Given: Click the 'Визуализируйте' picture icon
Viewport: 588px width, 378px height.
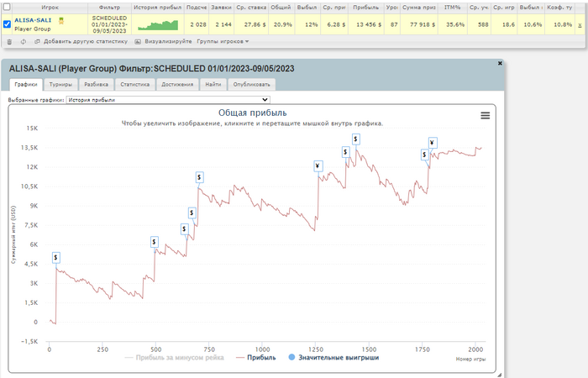Looking at the screenshot, I should coord(138,42).
